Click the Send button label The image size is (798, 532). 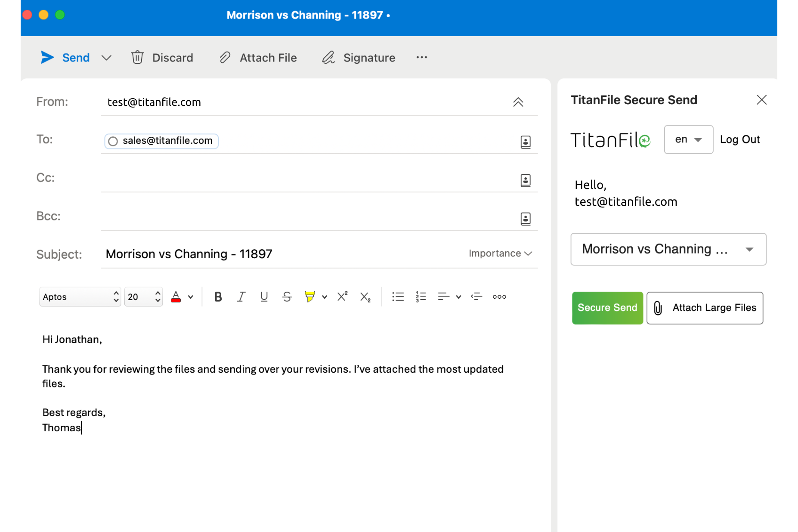pos(76,58)
